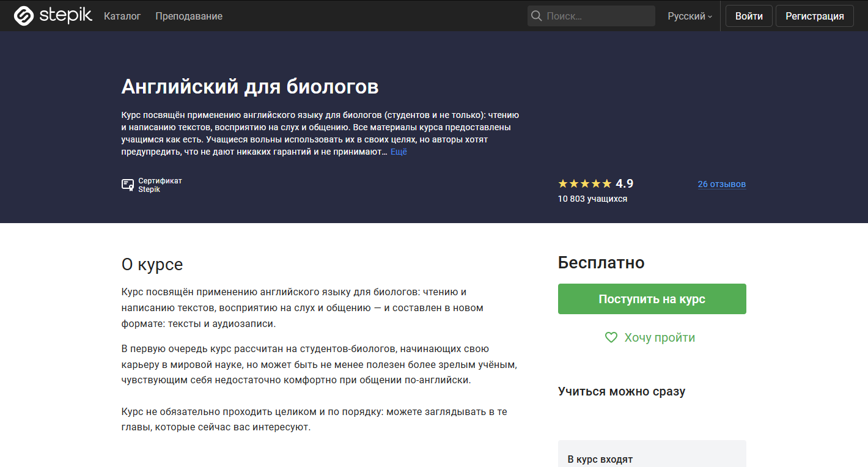
Task: Click the Stepik logo icon
Action: (23, 15)
